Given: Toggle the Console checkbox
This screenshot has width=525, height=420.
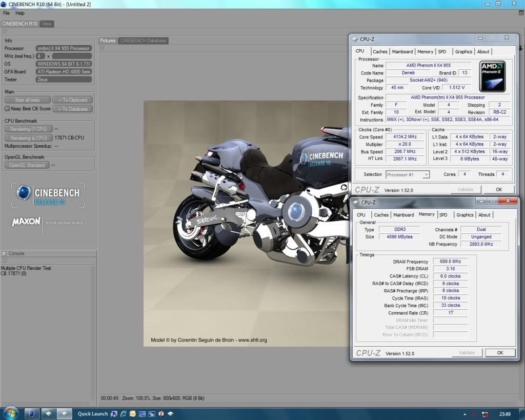Looking at the screenshot, I should [4, 253].
